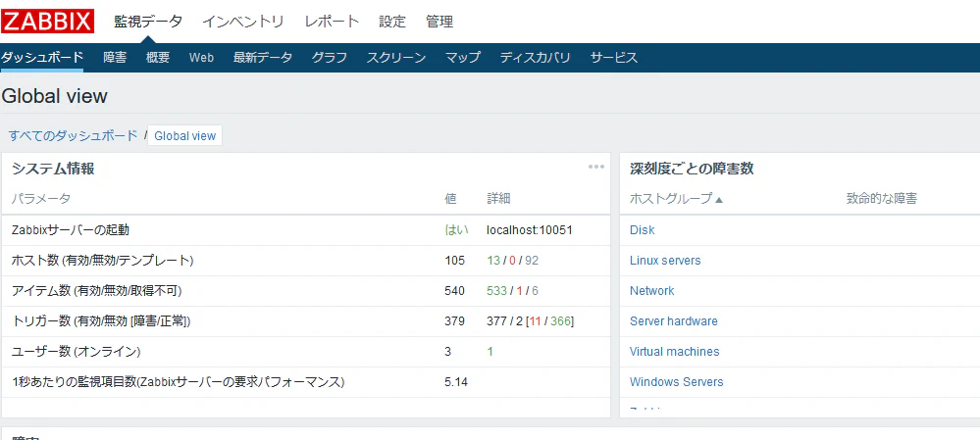Open the 監視データ main menu

[x=148, y=22]
